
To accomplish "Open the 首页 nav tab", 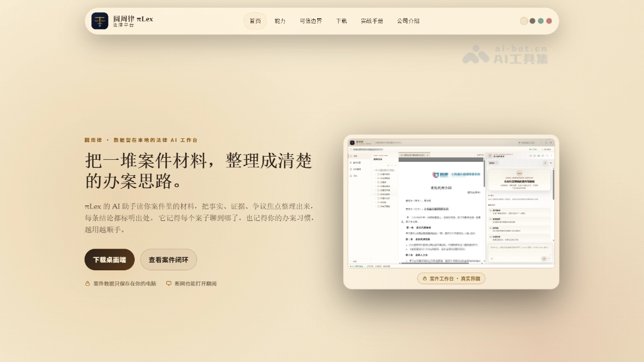I will [255, 21].
